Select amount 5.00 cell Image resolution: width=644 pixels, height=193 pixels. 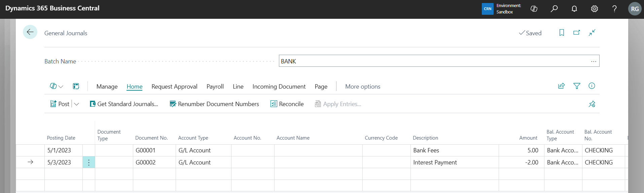[522, 150]
